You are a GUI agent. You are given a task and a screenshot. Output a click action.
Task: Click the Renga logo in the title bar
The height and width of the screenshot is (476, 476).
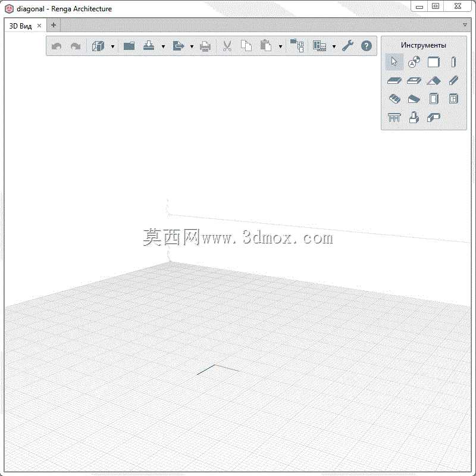[x=9, y=9]
